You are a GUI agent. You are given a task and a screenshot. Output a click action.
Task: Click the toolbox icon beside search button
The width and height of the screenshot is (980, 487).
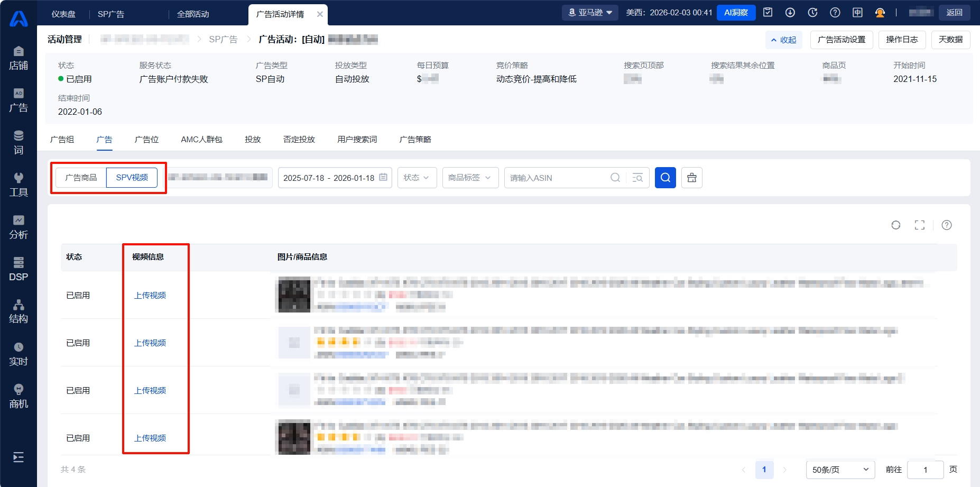pyautogui.click(x=691, y=178)
